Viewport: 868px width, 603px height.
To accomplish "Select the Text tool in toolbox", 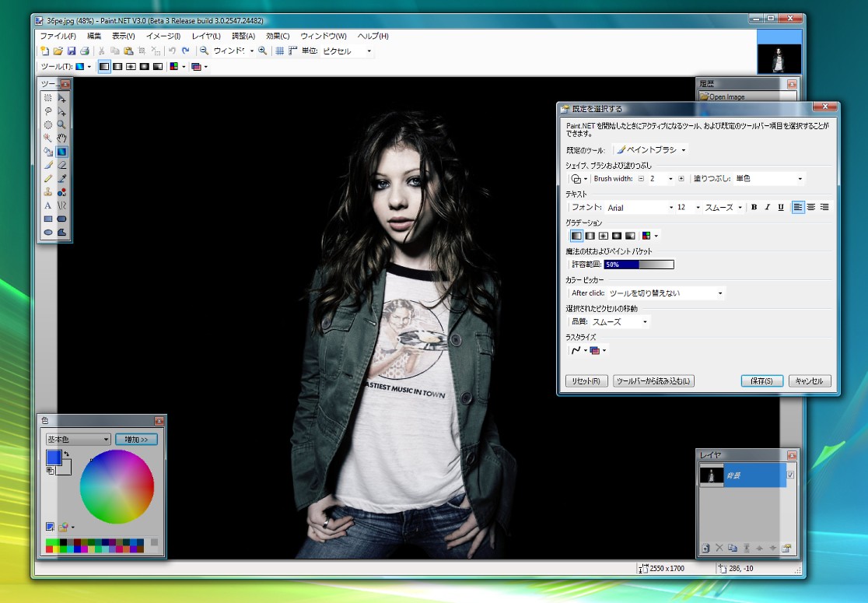I will coord(47,205).
